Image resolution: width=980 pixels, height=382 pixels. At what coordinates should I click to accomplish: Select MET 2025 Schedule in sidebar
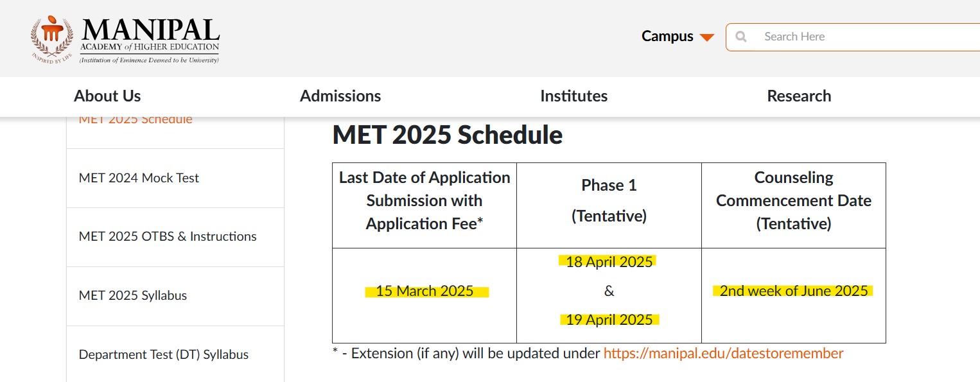click(x=136, y=120)
